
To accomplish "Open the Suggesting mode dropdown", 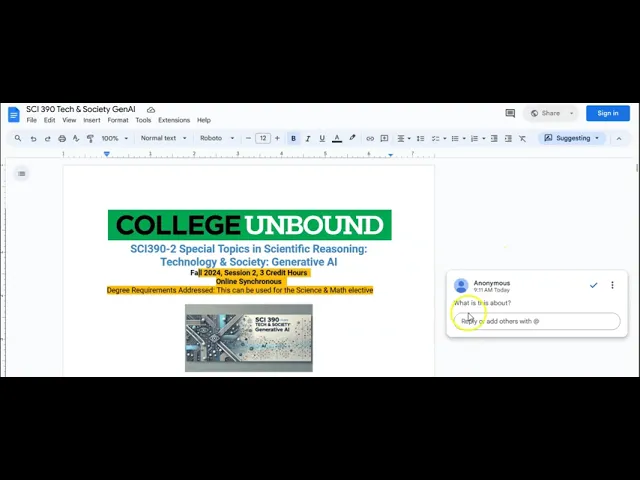I will pos(571,138).
